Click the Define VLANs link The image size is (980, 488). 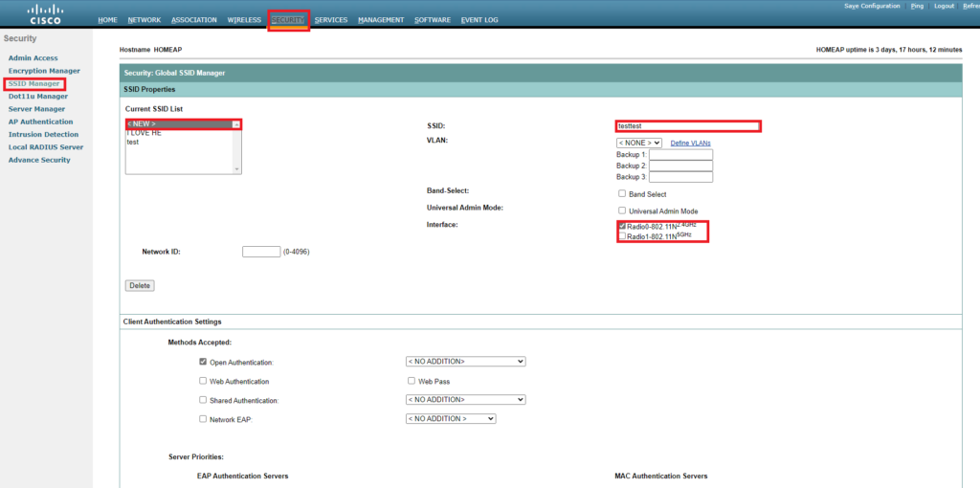tap(691, 144)
